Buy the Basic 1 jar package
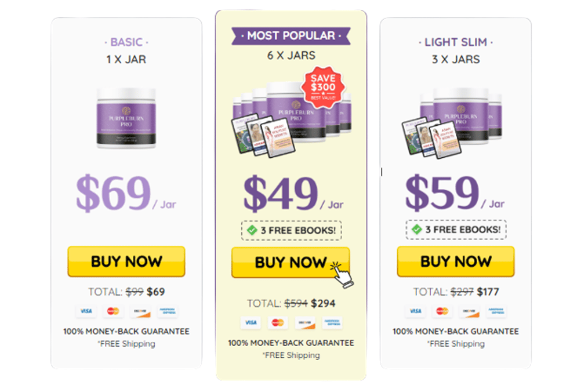The image size is (588, 385). pos(126,261)
